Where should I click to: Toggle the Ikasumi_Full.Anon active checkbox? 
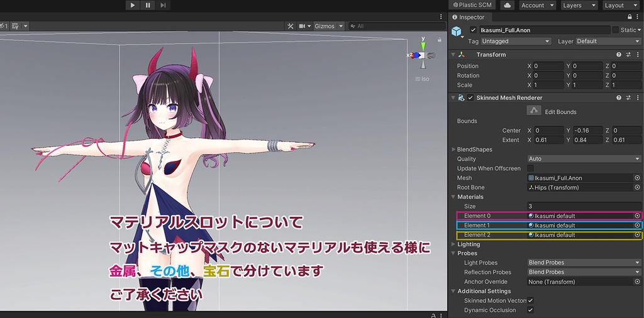473,30
